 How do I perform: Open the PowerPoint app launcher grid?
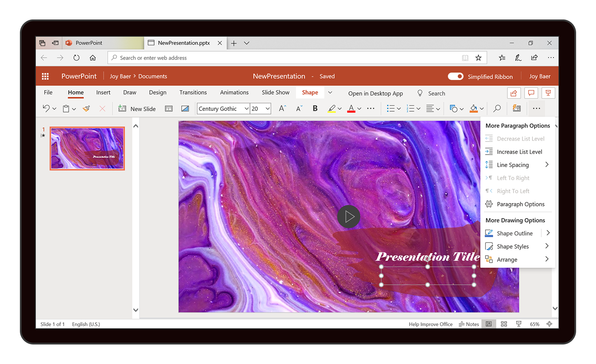(x=45, y=76)
